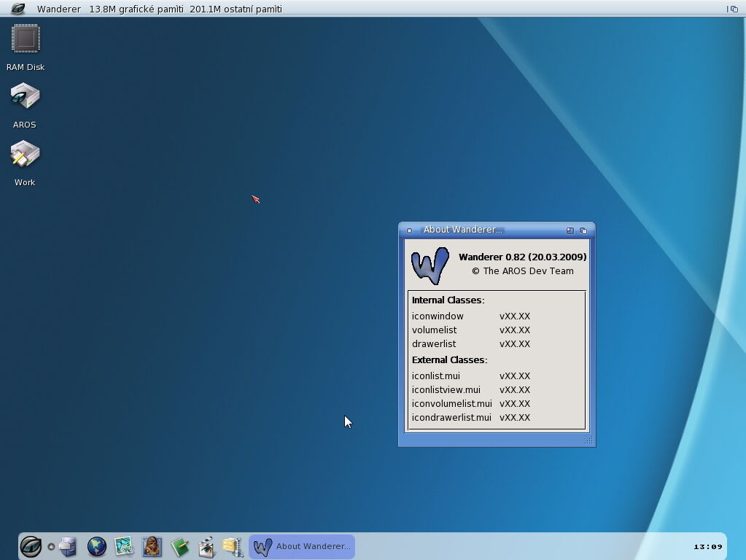Zoom the About Wanderer window
The width and height of the screenshot is (746, 560).
(570, 230)
